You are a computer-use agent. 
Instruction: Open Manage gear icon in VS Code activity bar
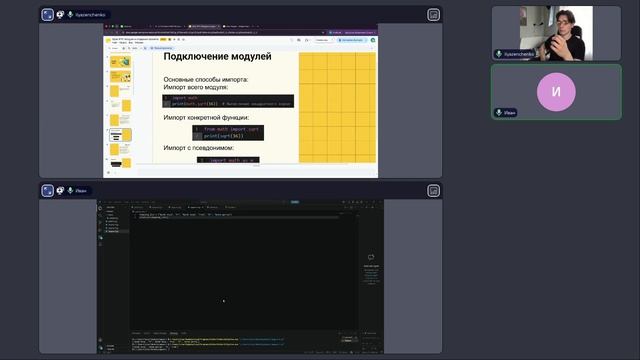coord(100,348)
